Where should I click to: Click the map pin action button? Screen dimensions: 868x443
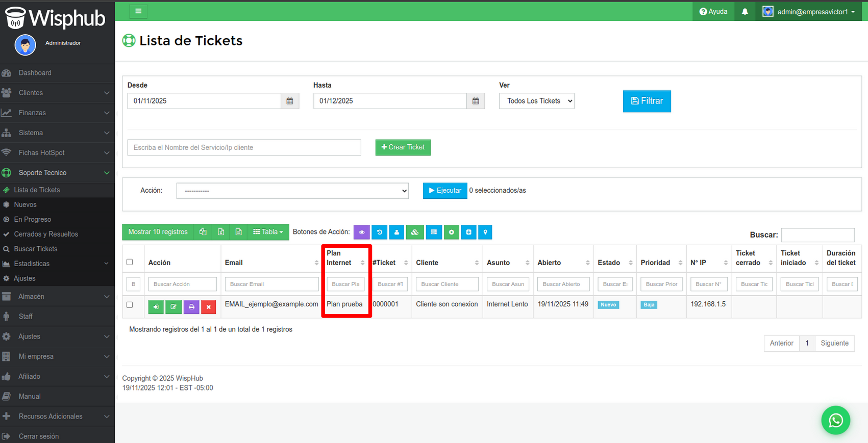point(485,232)
